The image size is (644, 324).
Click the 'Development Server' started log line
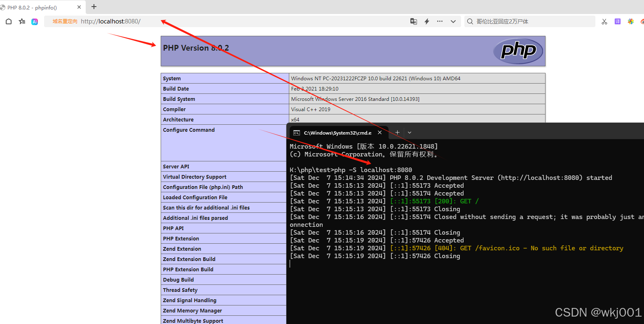click(451, 178)
